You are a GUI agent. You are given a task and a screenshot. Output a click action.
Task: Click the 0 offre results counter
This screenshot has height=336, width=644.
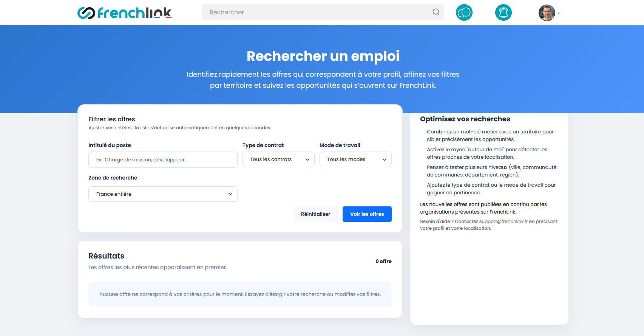[x=383, y=261]
